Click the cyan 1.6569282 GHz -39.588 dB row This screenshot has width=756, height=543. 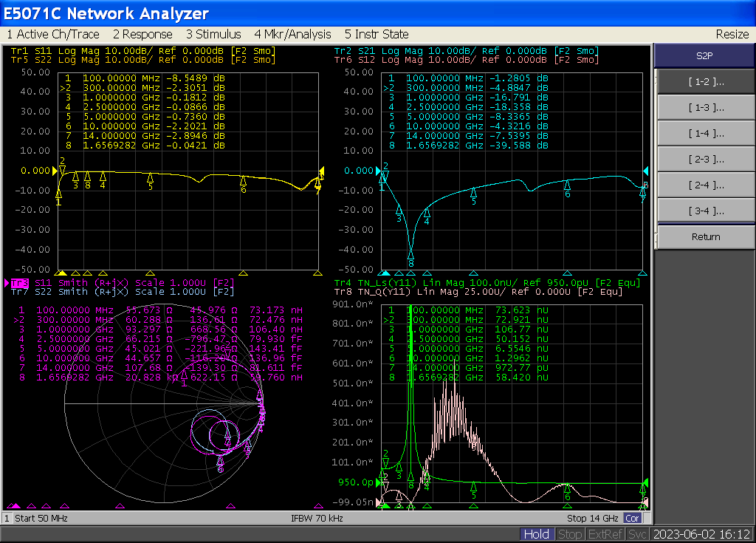click(468, 146)
